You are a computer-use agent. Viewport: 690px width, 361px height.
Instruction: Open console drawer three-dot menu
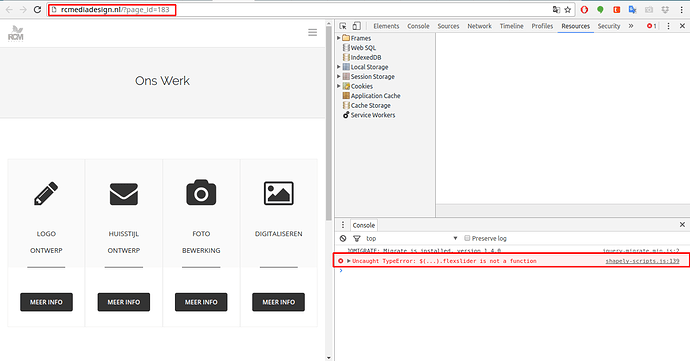pos(343,225)
